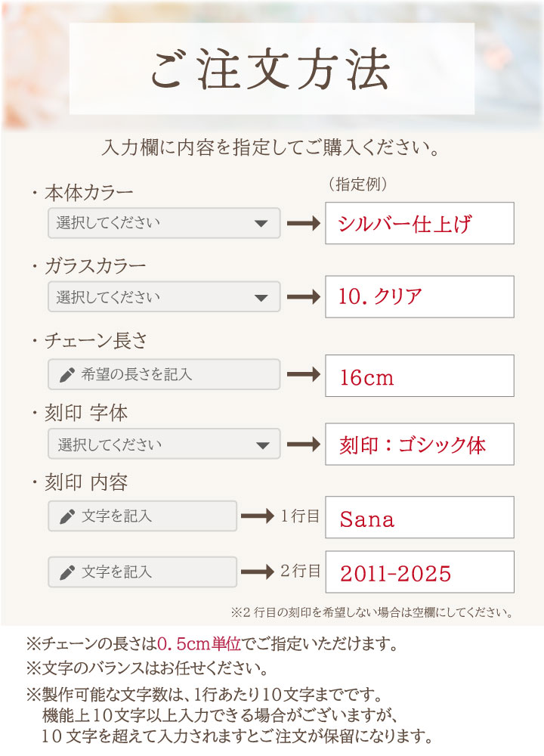
Task: Click the pencil icon in chain length field
Action: point(67,375)
